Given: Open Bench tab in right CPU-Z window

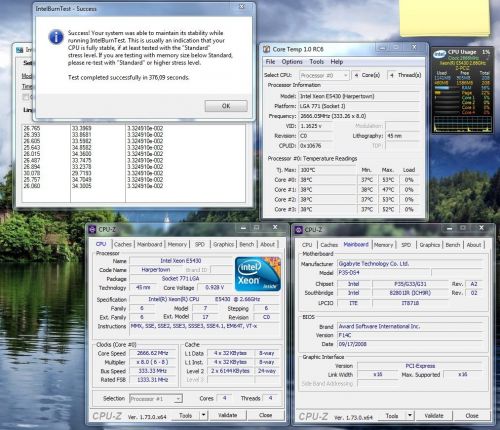Looking at the screenshot, I should click(x=453, y=245).
